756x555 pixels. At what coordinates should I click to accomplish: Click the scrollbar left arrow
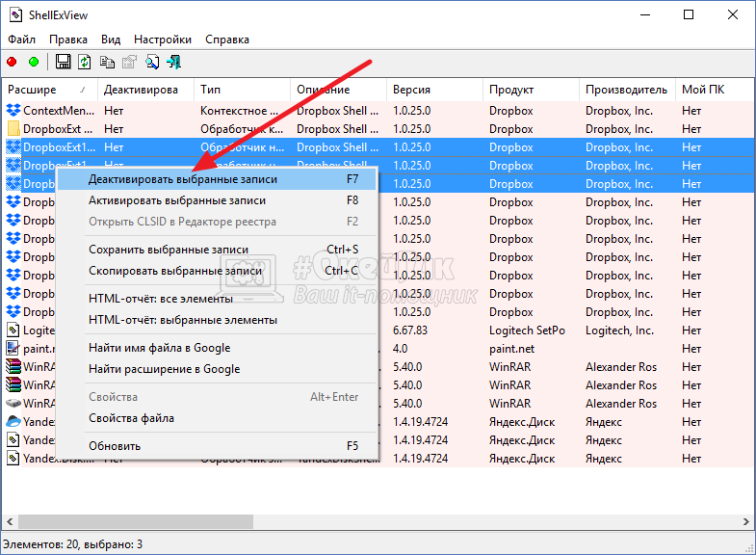[x=10, y=521]
